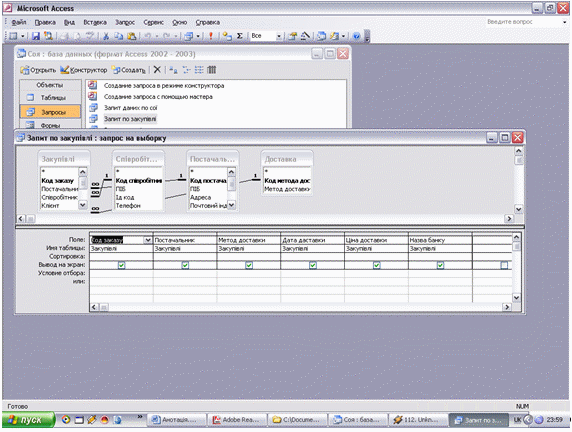The image size is (572, 432).
Task: Switch database window to Large Icons view
Action: [174, 69]
